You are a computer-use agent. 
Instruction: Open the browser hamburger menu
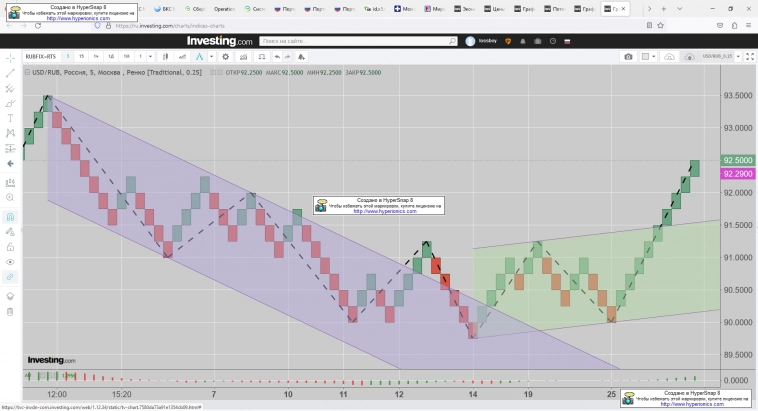coord(749,26)
